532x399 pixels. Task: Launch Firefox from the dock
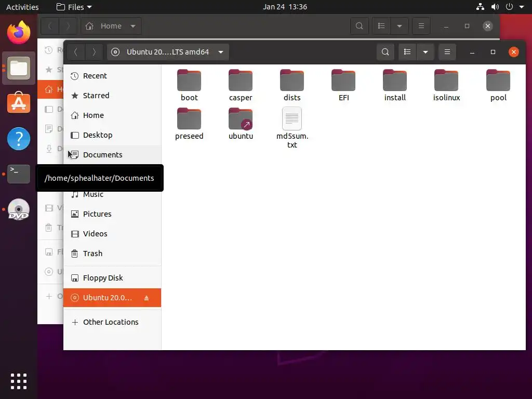[x=19, y=33]
